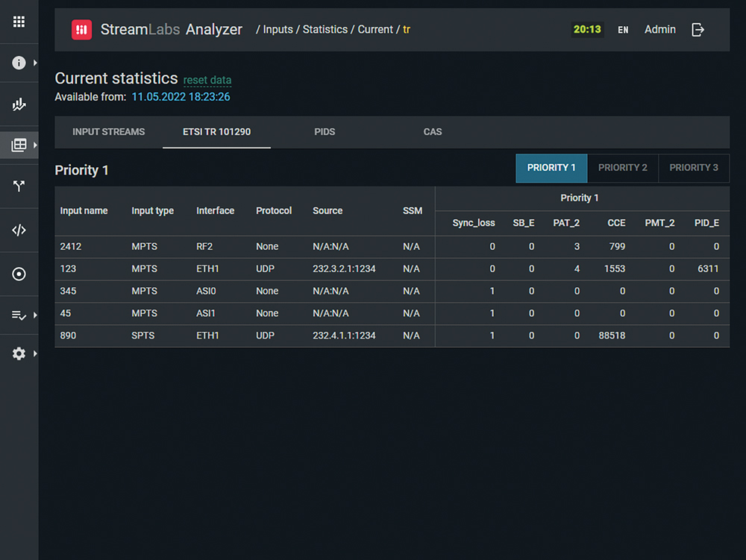Viewport: 746px width, 560px height.
Task: Click the SB_E column header
Action: tap(524, 223)
